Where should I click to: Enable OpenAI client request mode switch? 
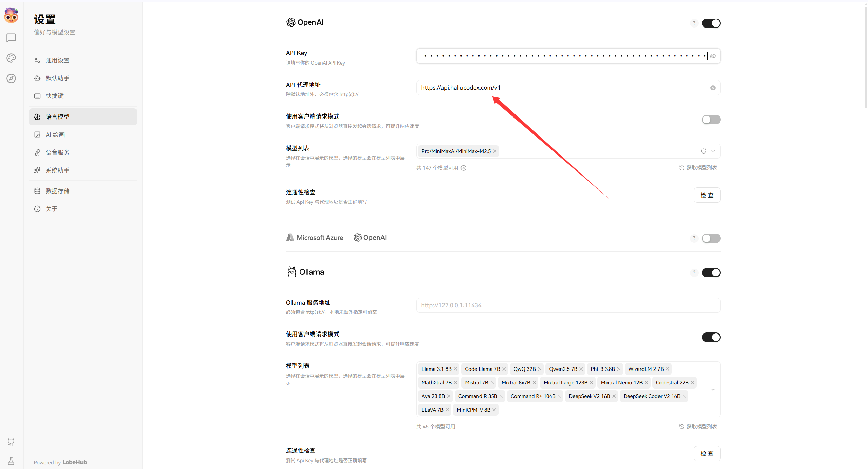click(x=711, y=120)
